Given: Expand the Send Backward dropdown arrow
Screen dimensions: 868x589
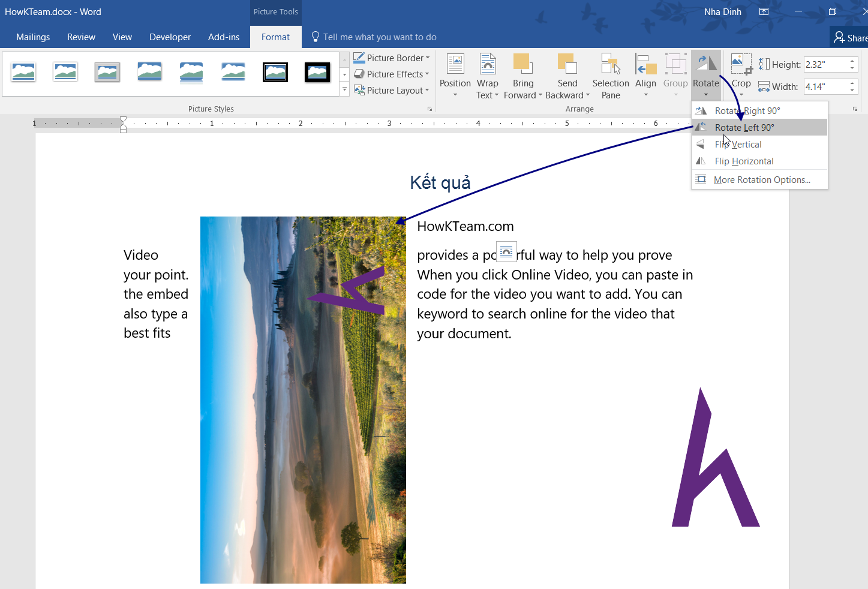Looking at the screenshot, I should pos(588,95).
